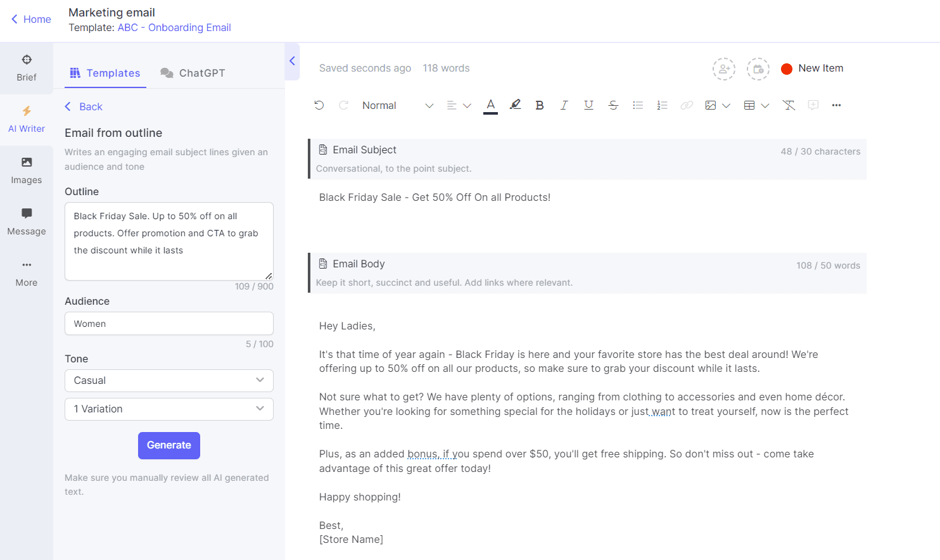Insert a bulleted list
This screenshot has width=940, height=560.
pos(638,106)
